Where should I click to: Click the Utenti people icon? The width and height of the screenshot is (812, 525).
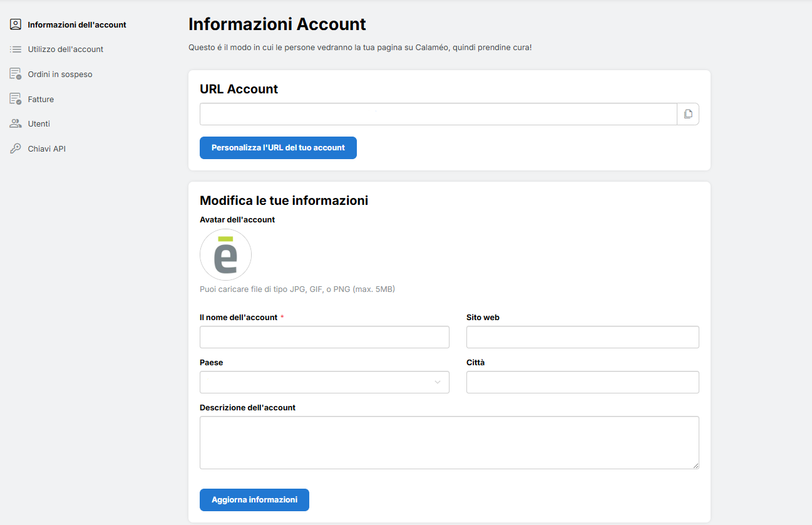[16, 123]
